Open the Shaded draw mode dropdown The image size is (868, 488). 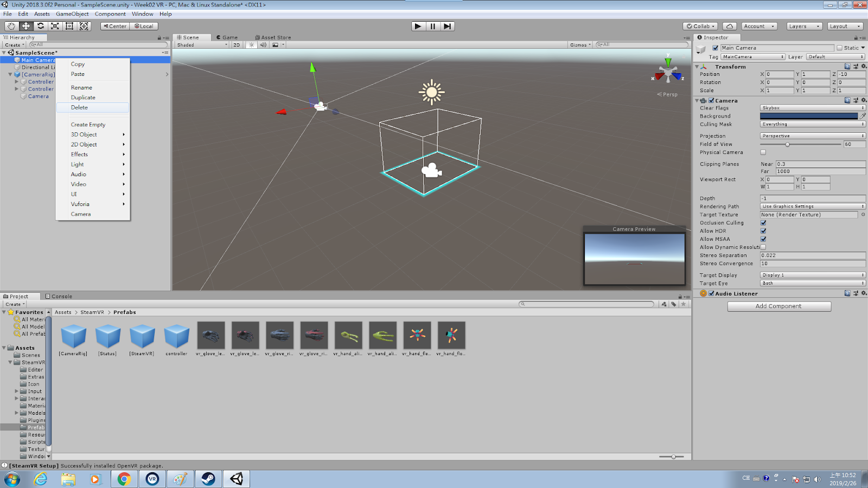click(x=202, y=45)
